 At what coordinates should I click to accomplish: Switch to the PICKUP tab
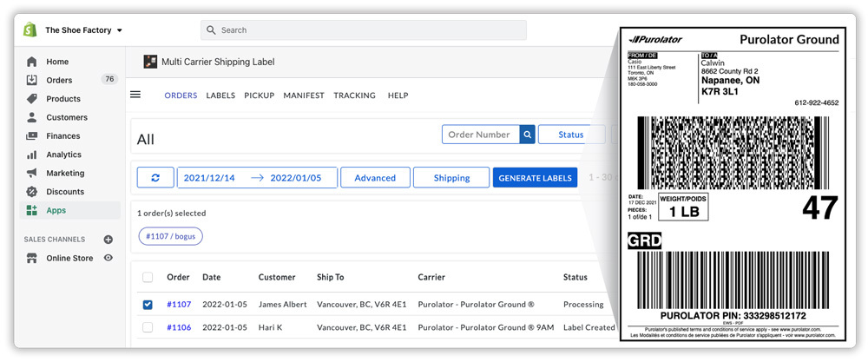[259, 95]
